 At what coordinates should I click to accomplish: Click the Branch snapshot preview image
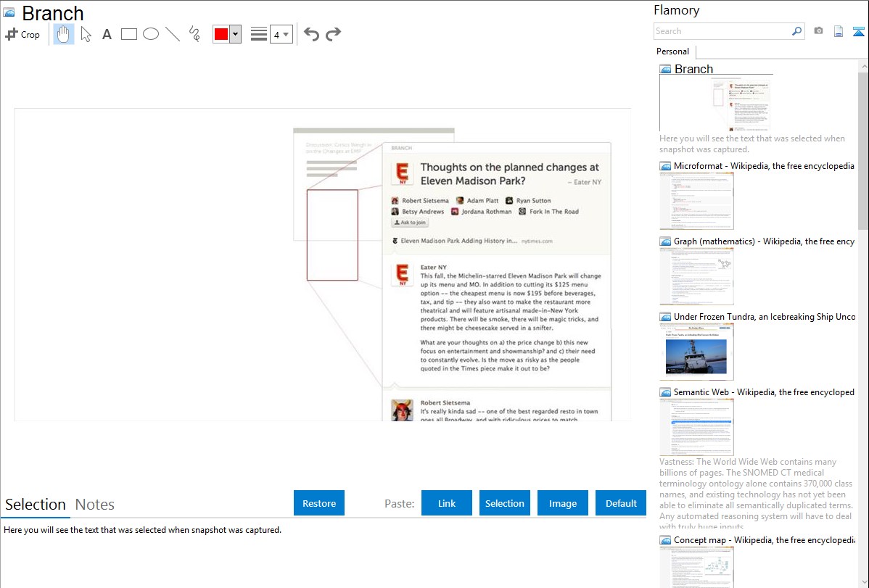(x=323, y=265)
